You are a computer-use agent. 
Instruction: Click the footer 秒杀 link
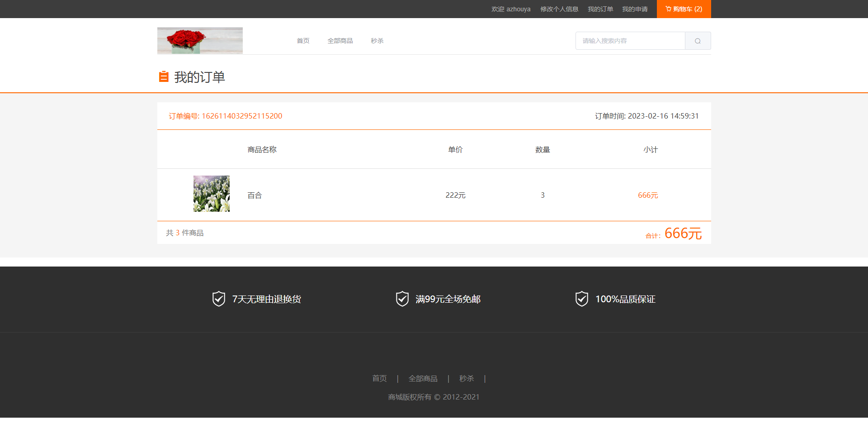pos(467,378)
